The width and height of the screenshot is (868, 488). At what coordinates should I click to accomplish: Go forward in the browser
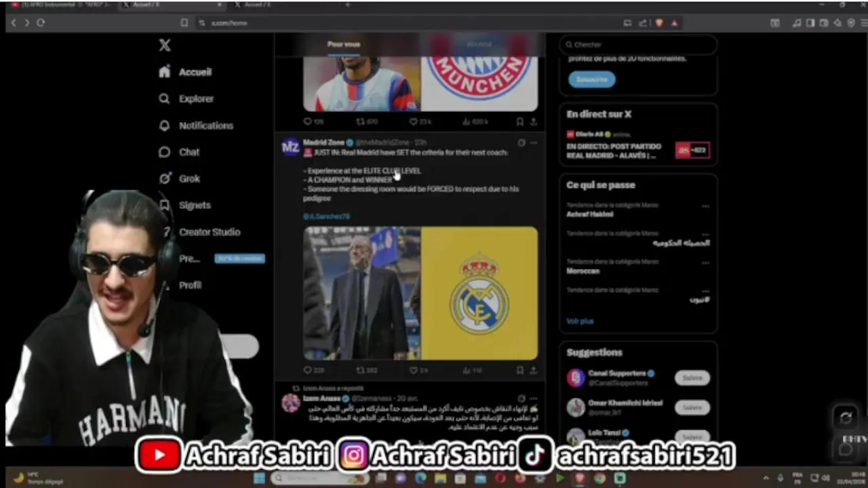26,22
